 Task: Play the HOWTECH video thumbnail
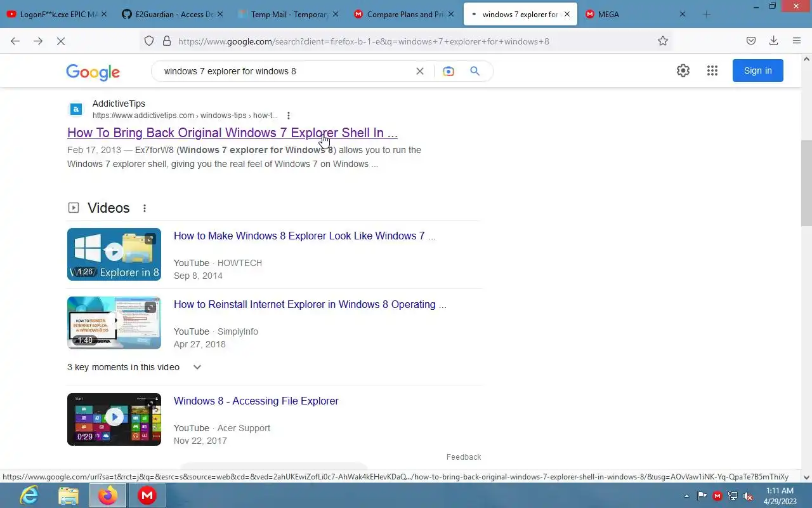114,254
